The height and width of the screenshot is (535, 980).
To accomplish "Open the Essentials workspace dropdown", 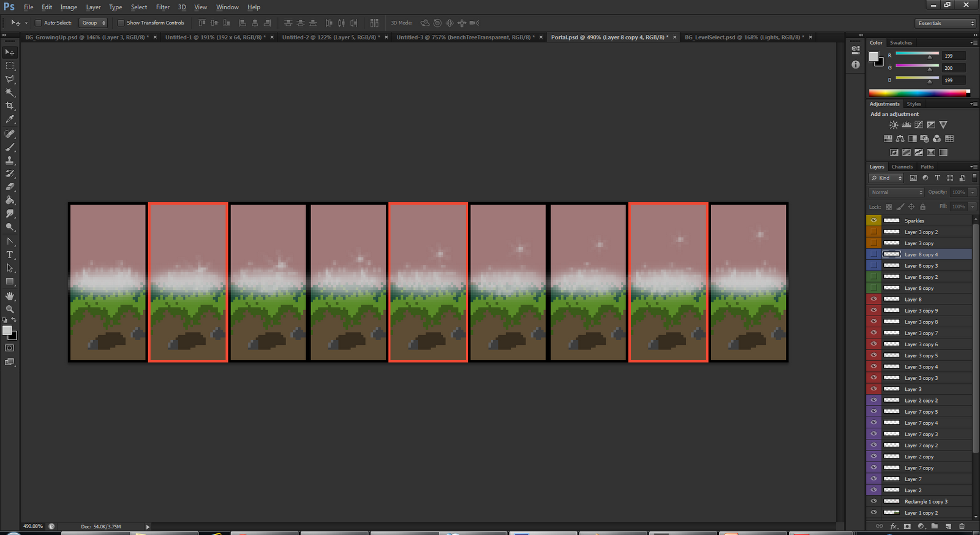I will tap(946, 23).
